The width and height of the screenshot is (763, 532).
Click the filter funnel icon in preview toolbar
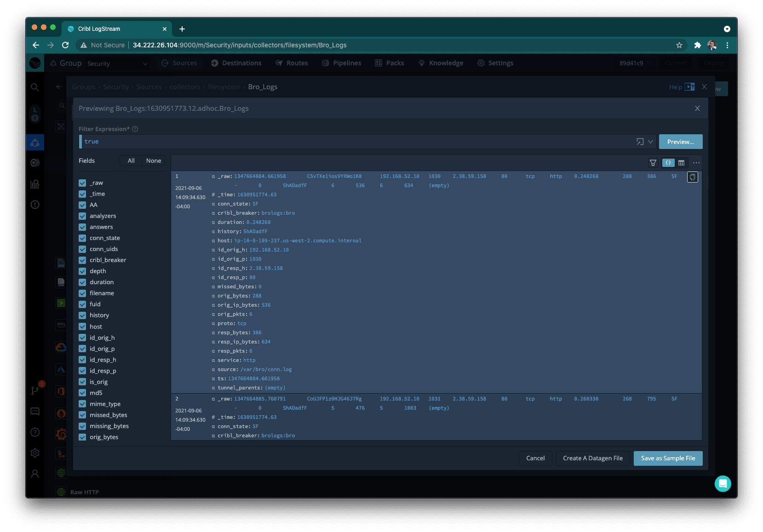click(653, 163)
